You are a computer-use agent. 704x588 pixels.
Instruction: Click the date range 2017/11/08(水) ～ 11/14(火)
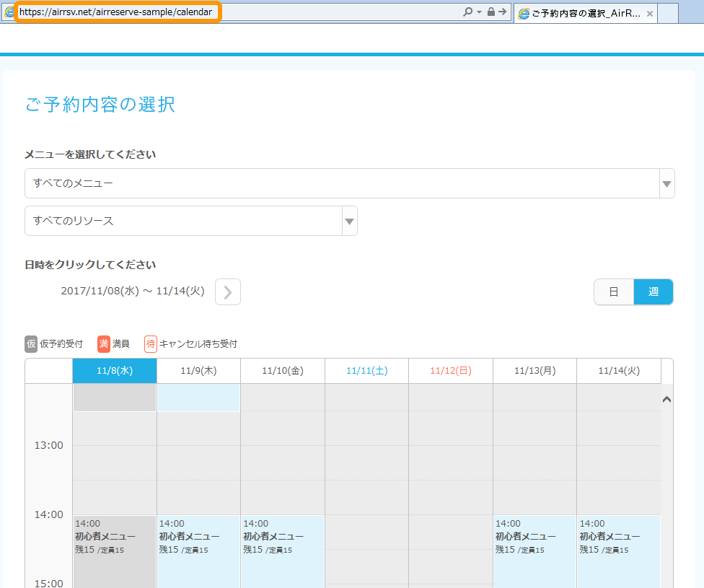click(x=133, y=291)
